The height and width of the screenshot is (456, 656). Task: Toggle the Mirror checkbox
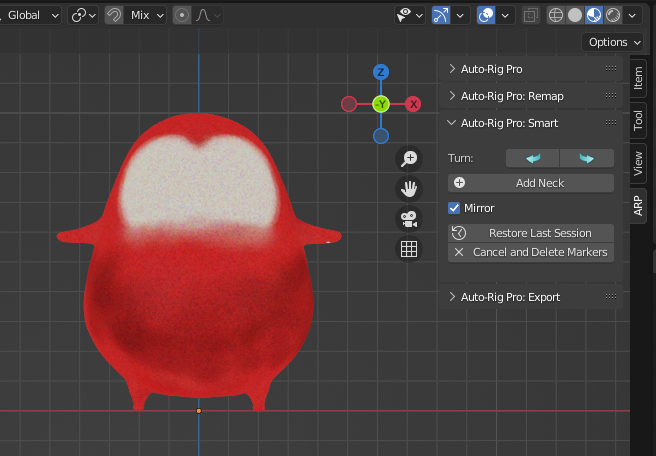455,208
